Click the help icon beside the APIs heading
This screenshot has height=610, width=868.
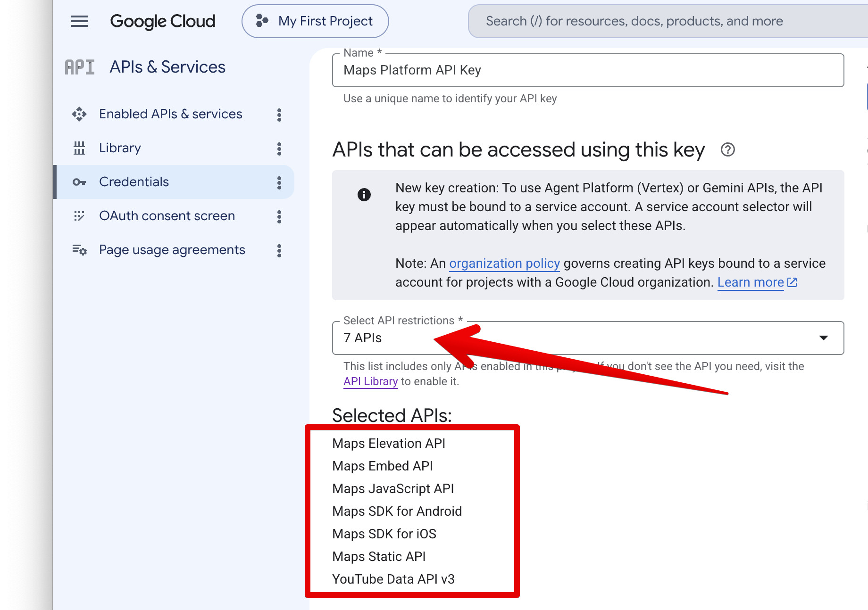(728, 150)
